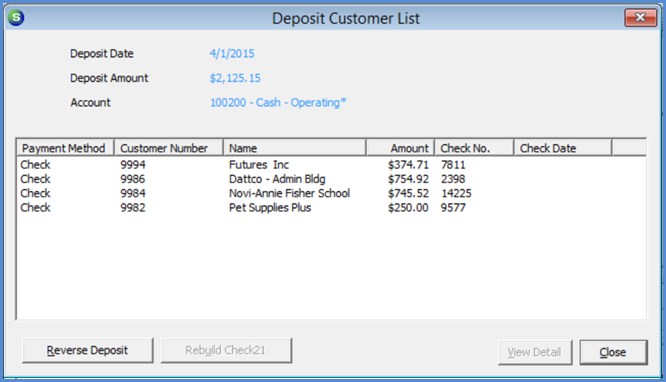666x382 pixels.
Task: Click the $374.71 amount cell
Action: click(x=408, y=165)
